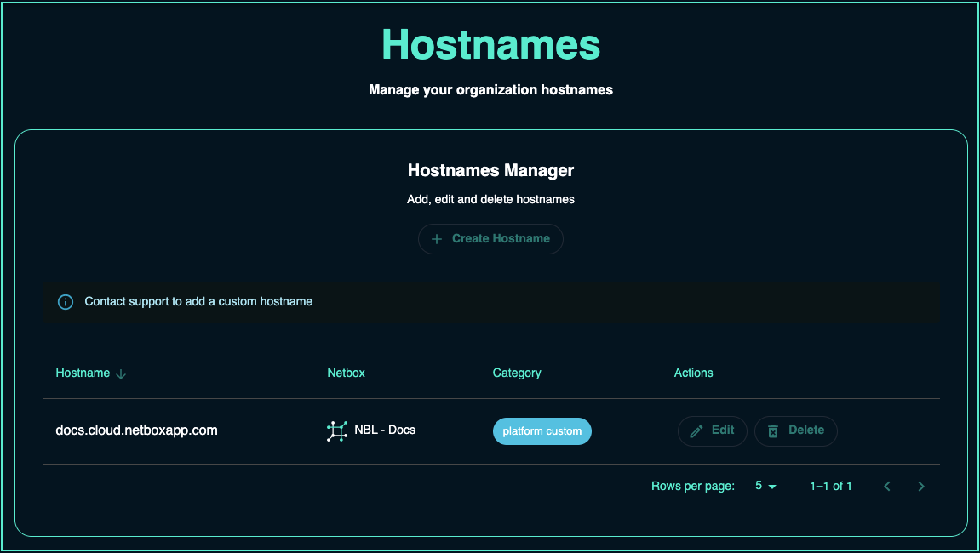Click the Actions column header

(x=693, y=373)
